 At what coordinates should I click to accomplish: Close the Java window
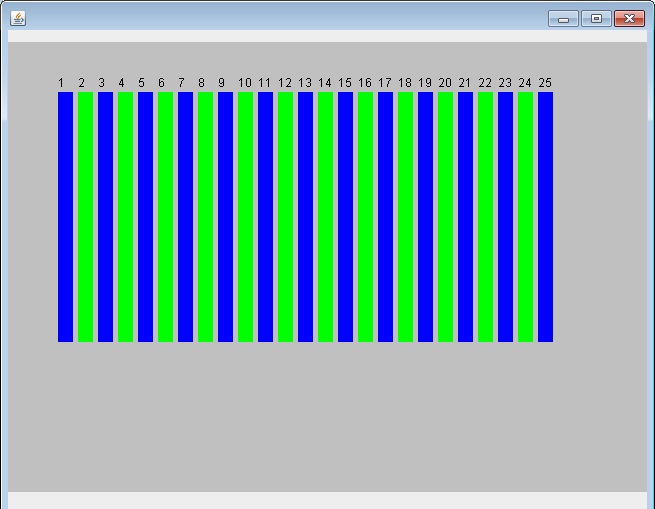point(629,18)
